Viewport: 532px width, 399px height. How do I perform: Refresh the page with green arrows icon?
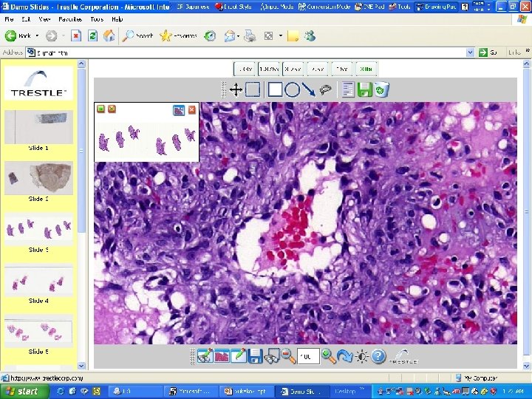tap(92, 35)
